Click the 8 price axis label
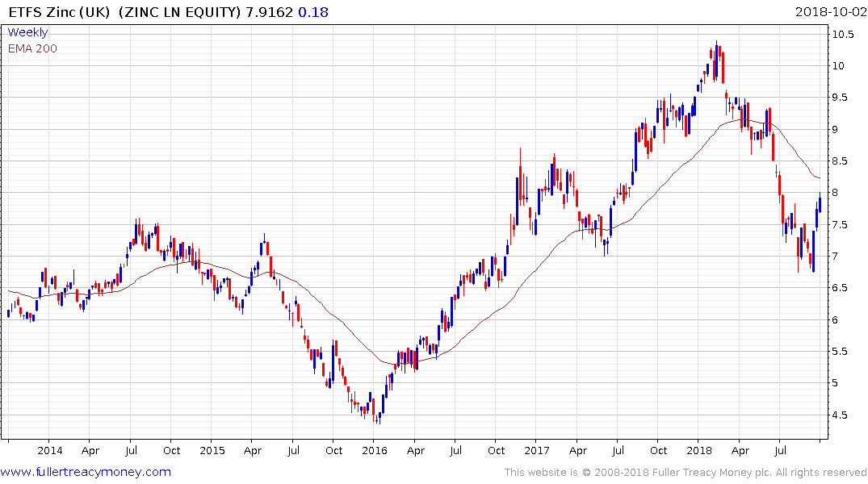Image resolution: width=868 pixels, height=484 pixels. point(835,193)
